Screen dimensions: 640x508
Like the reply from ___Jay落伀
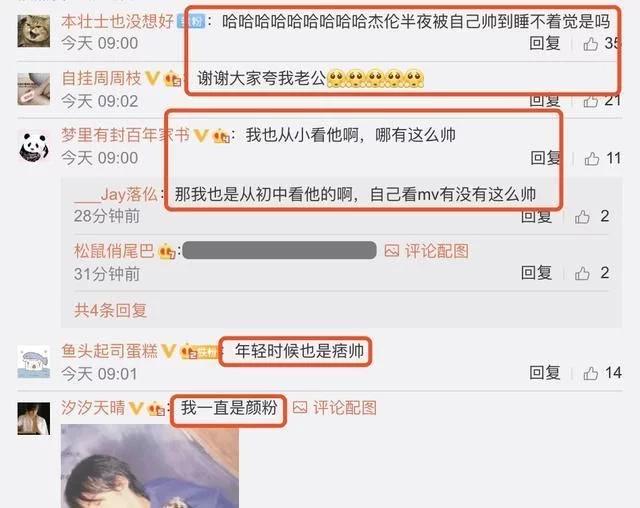tap(582, 217)
